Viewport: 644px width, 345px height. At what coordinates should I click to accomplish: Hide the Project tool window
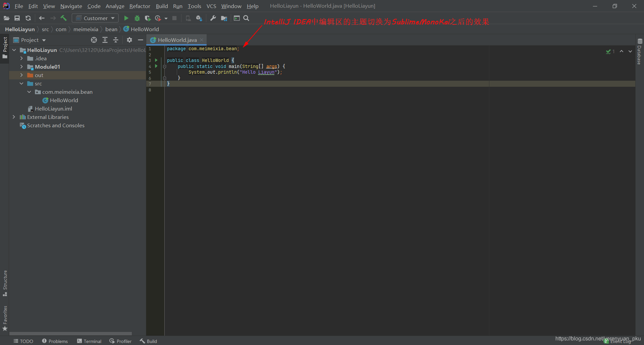(x=141, y=40)
